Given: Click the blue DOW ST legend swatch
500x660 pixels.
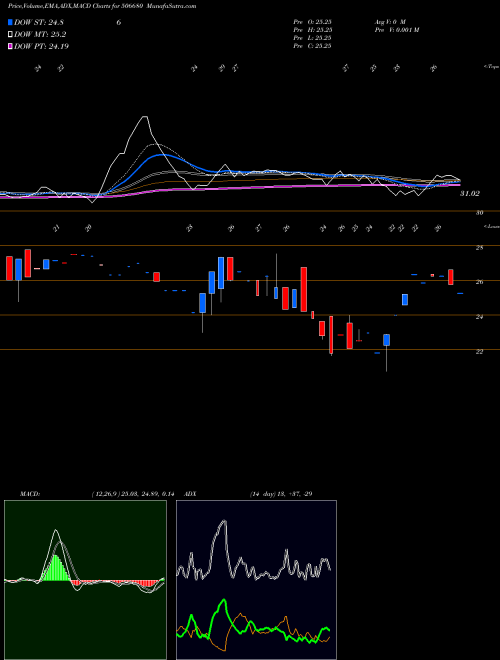Looking at the screenshot, I should pyautogui.click(x=10, y=22).
